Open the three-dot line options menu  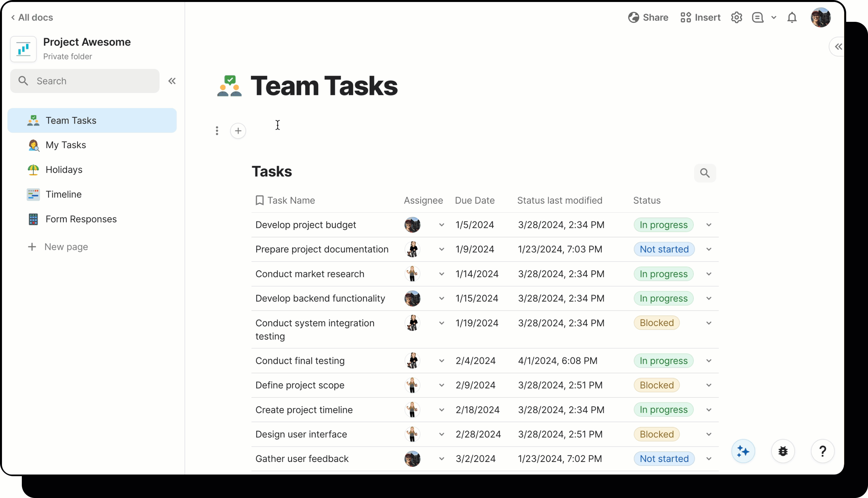[x=217, y=131]
